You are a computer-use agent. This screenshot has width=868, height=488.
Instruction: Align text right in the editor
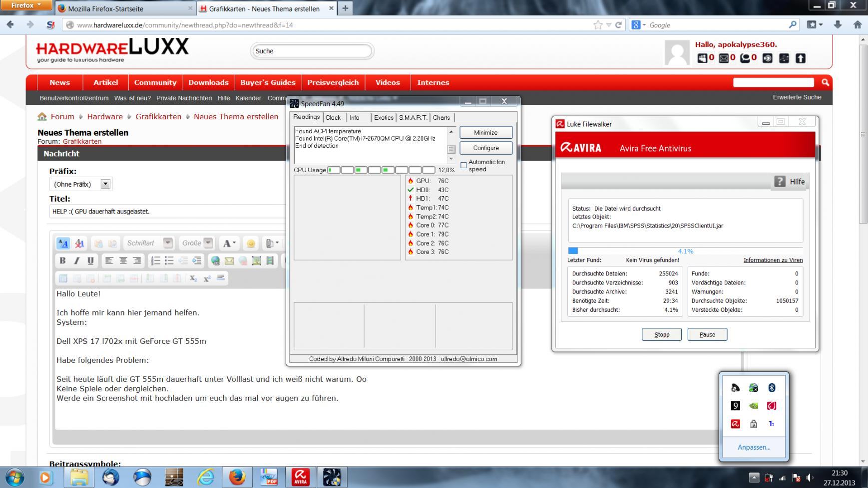click(137, 260)
